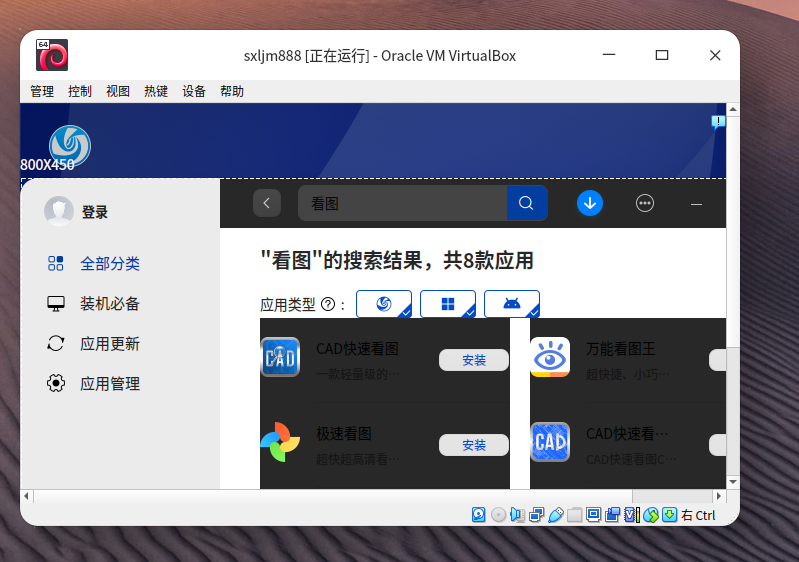
Task: Click the help question mark beside 应用类型
Action: tap(328, 305)
